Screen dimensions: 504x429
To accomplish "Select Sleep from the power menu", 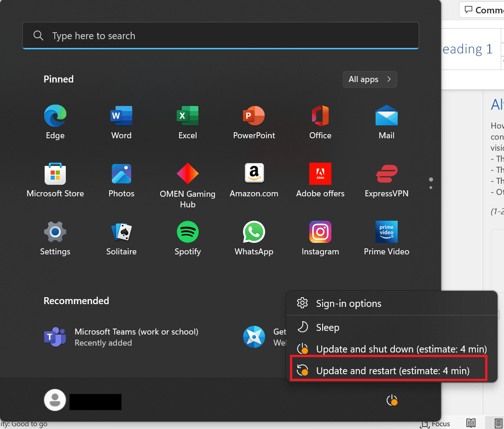I will 392,327.
